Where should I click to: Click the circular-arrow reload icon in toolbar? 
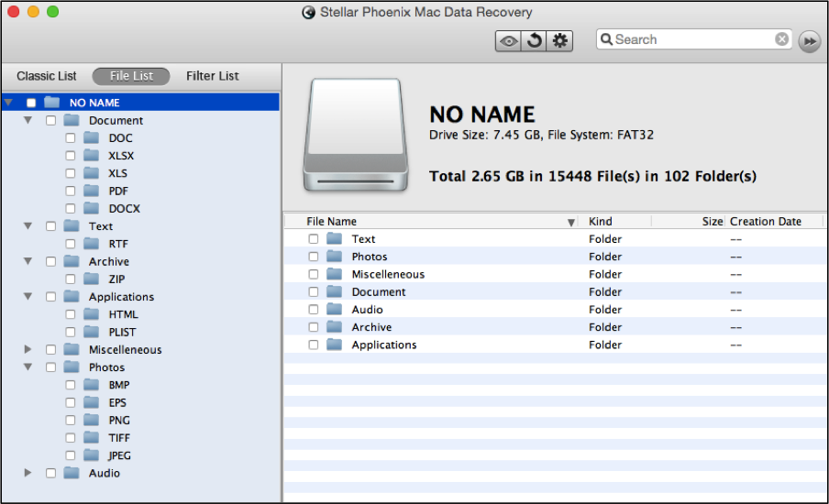(534, 40)
